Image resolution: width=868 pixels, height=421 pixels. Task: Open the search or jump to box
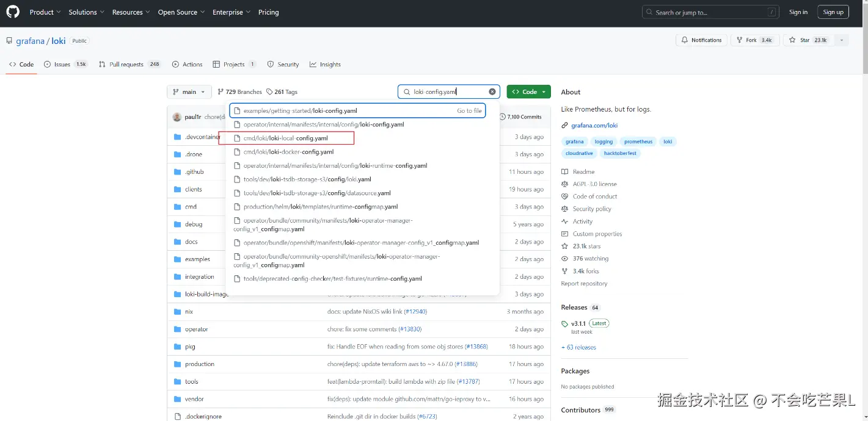(711, 12)
